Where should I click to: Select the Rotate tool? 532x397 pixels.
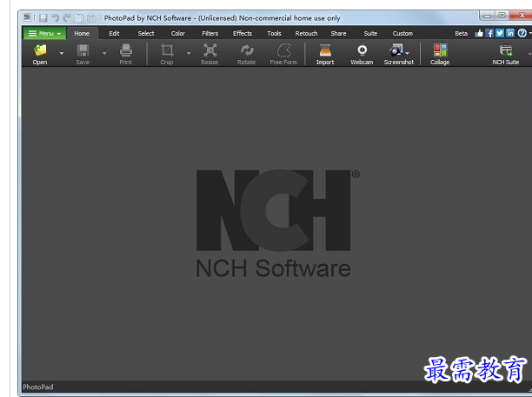[x=247, y=54]
